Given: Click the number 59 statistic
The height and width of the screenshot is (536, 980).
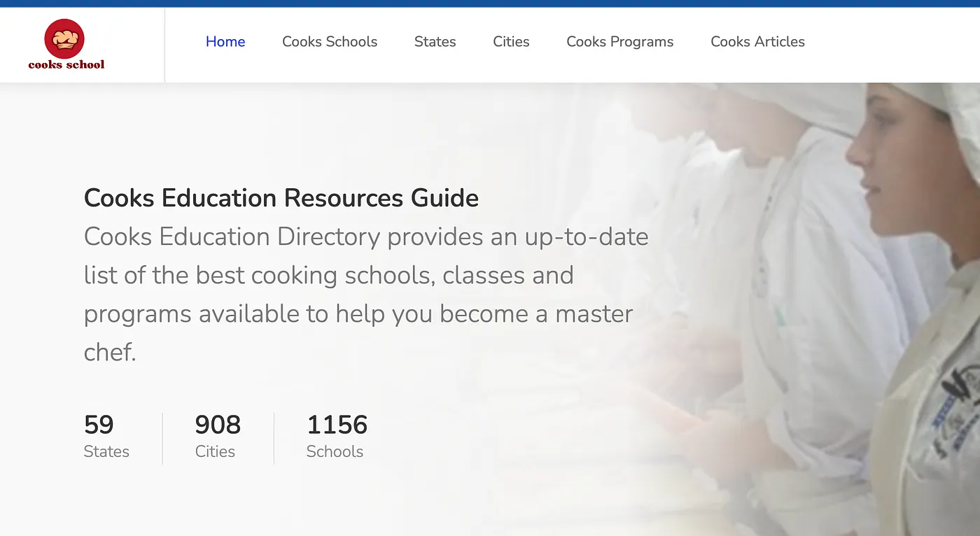Looking at the screenshot, I should [x=99, y=425].
